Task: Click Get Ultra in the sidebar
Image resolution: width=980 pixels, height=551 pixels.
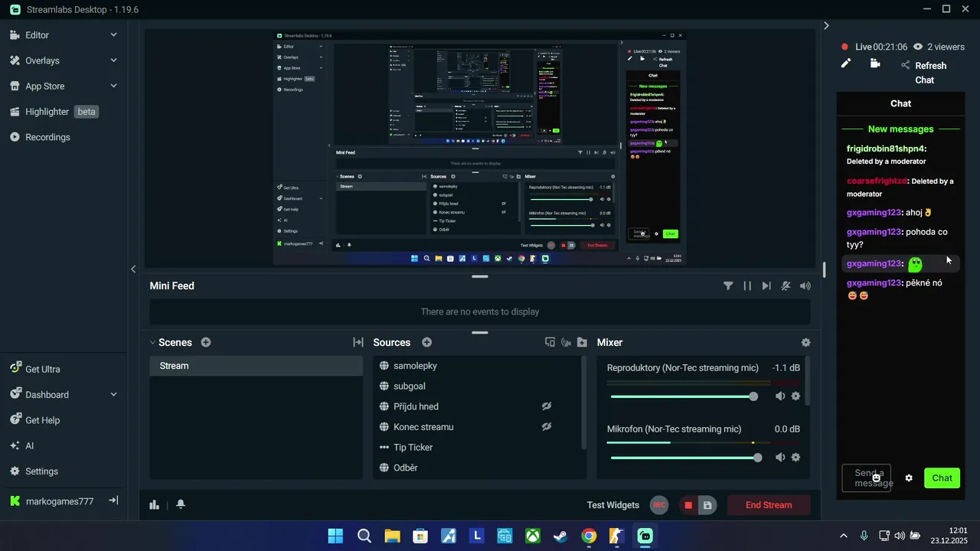Action: [42, 369]
